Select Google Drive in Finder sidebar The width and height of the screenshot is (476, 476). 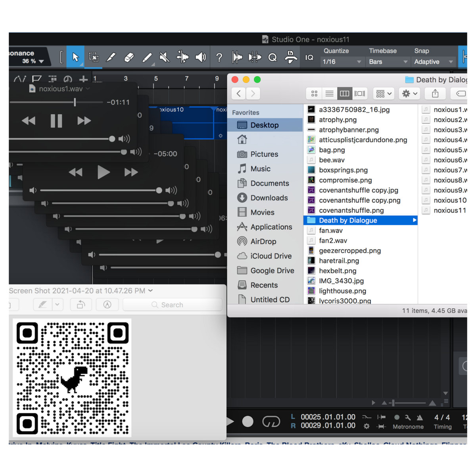(x=272, y=271)
